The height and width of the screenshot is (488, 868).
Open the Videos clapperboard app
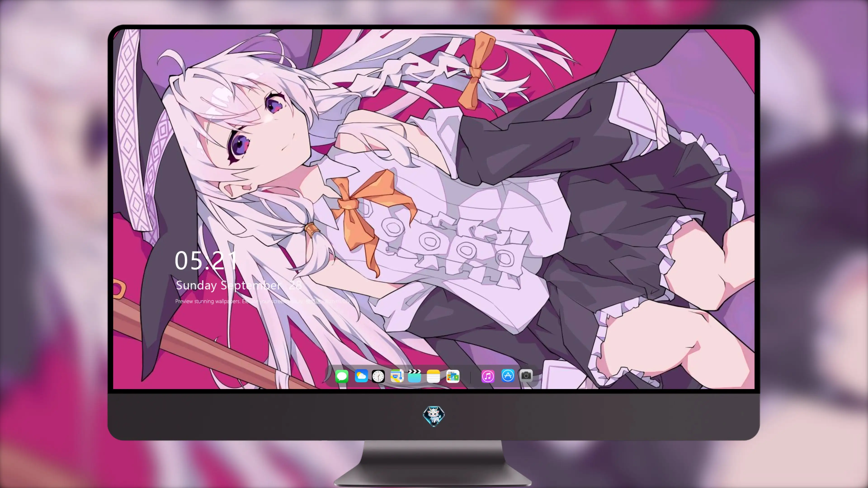pos(415,376)
